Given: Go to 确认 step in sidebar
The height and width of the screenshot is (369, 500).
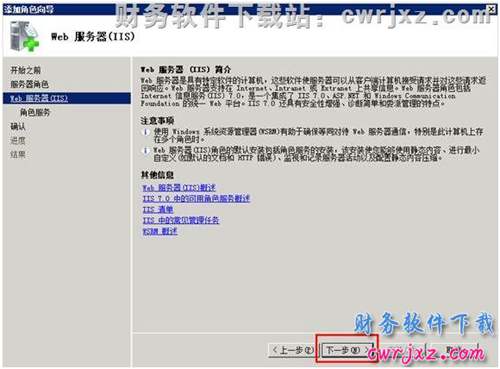Looking at the screenshot, I should 18,126.
